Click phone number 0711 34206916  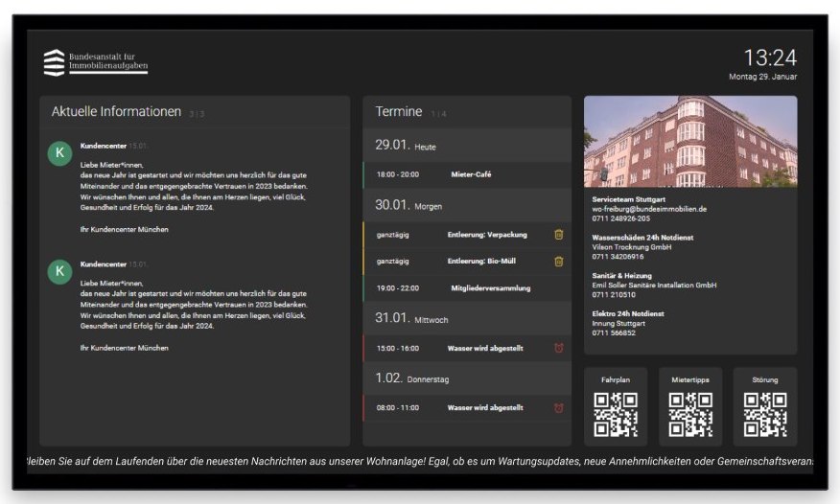click(x=618, y=257)
